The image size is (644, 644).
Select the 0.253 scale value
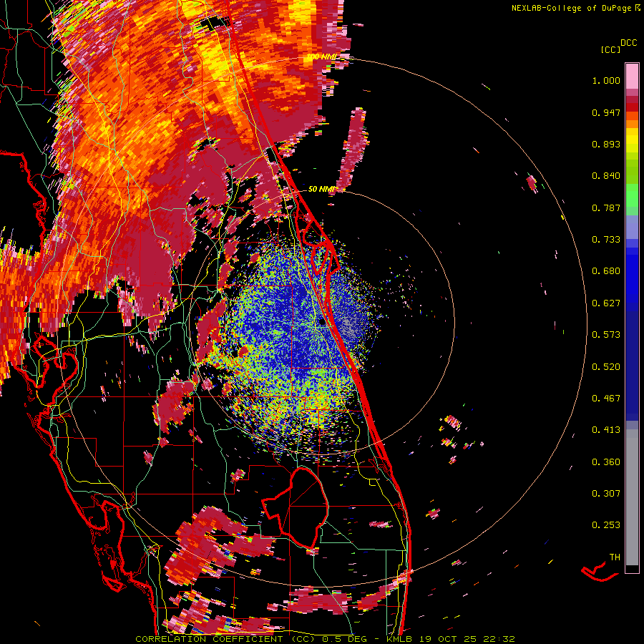pos(606,525)
